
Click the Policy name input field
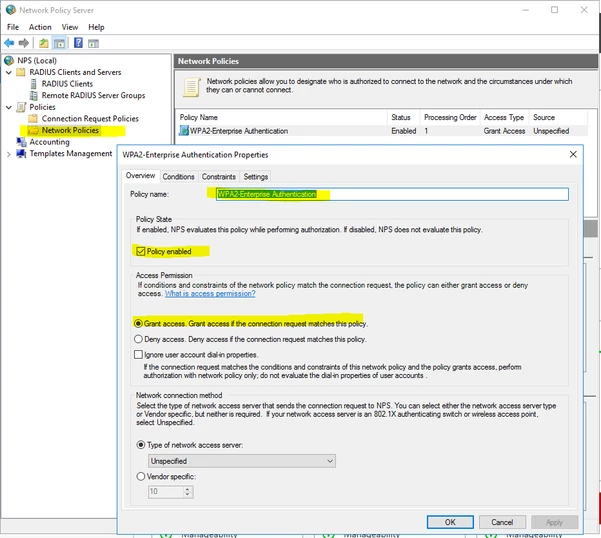coord(392,194)
